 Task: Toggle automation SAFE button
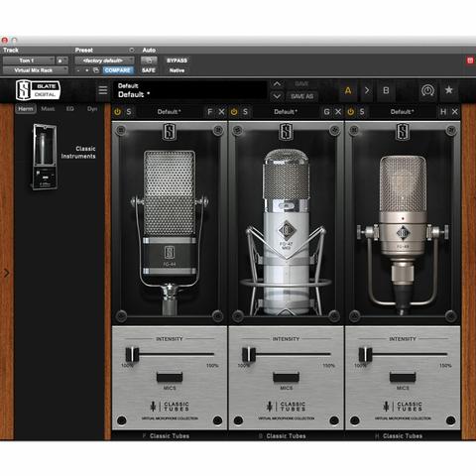tap(149, 70)
